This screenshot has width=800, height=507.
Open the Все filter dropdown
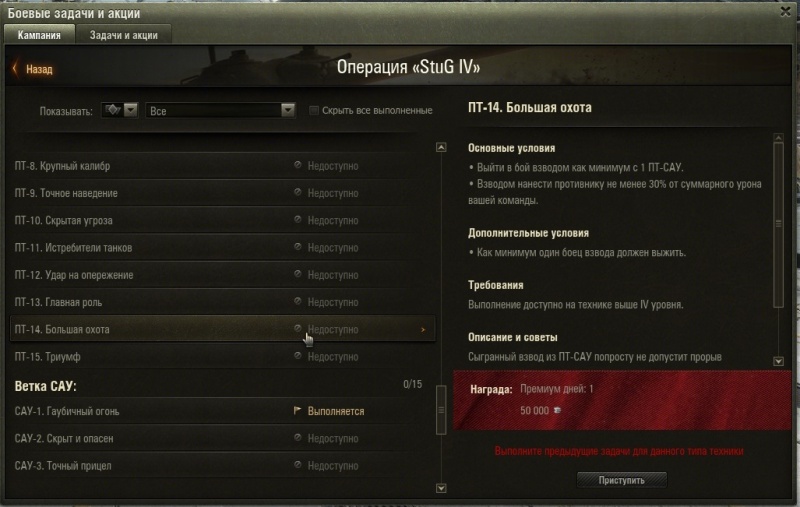point(220,110)
